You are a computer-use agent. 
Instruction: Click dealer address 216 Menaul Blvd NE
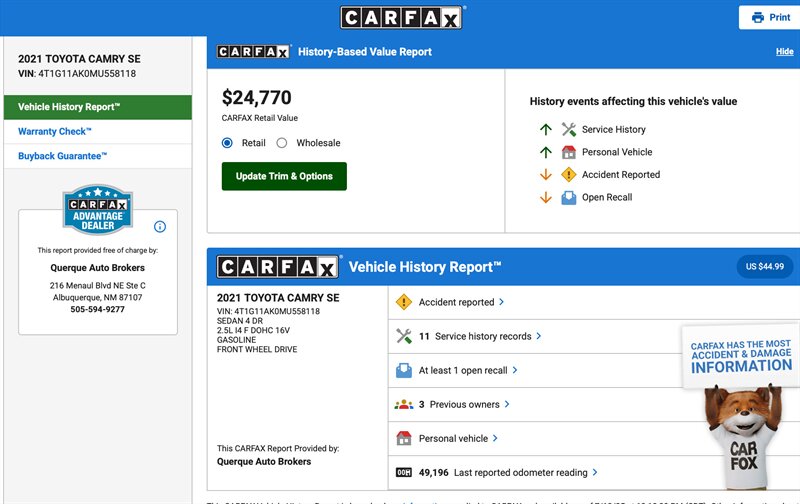[x=97, y=286]
